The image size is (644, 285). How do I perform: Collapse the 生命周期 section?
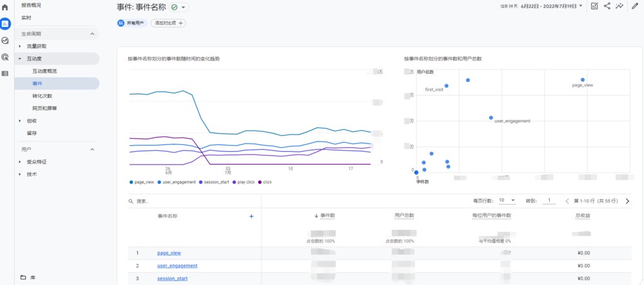pyautogui.click(x=92, y=33)
